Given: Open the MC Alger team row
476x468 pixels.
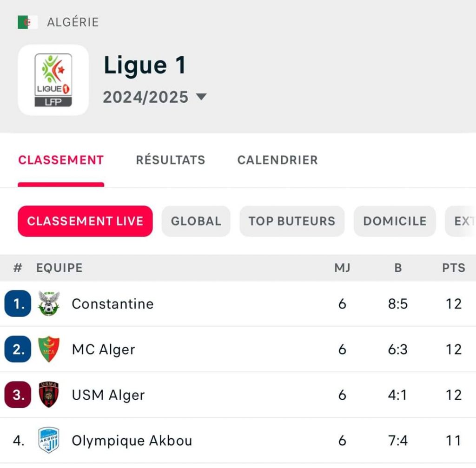Looking at the screenshot, I should point(238,349).
